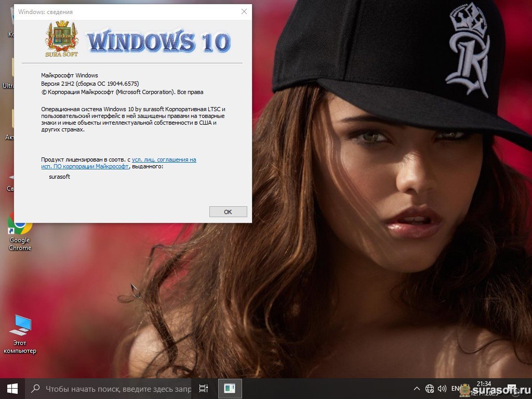Open the Microsoft license agreement link

(164, 159)
